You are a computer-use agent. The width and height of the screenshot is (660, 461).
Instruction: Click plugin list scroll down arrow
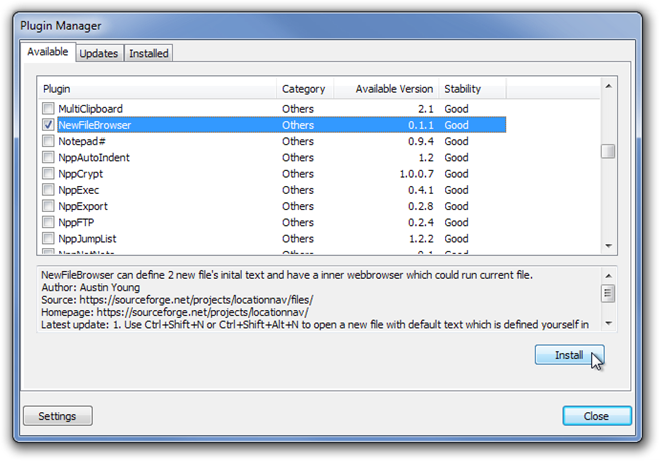click(x=608, y=246)
